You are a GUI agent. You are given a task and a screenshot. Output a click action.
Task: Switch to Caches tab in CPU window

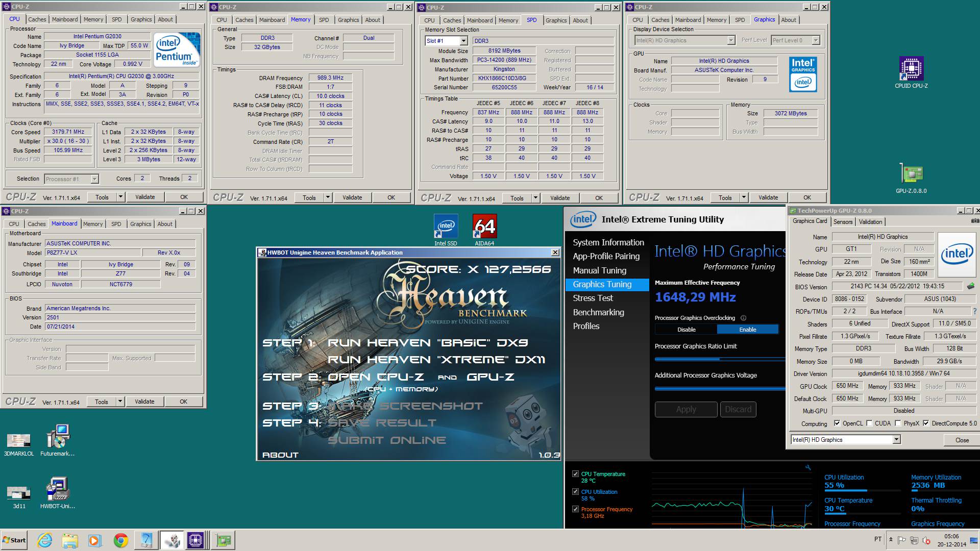pyautogui.click(x=37, y=19)
